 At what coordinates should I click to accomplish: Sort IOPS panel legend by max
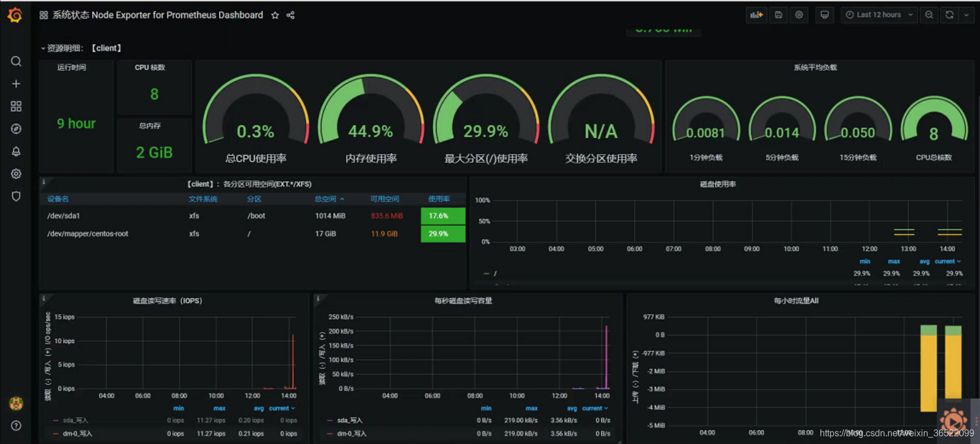(219, 408)
